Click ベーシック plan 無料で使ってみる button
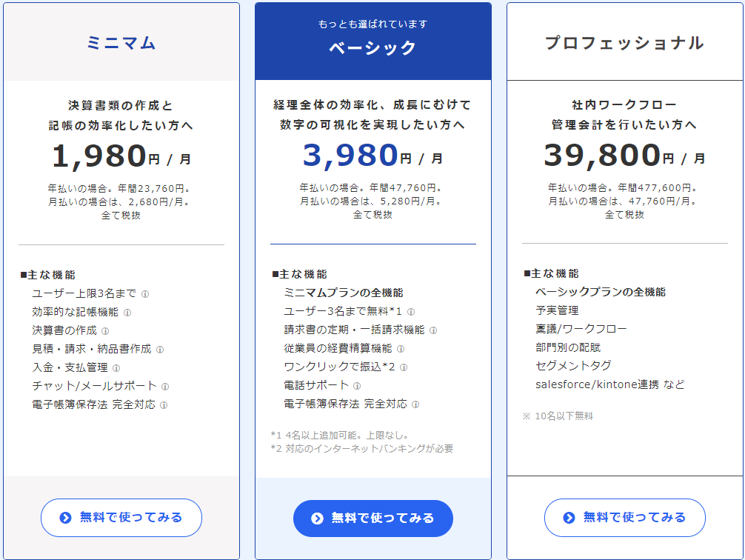This screenshot has height=560, width=745. click(x=373, y=519)
